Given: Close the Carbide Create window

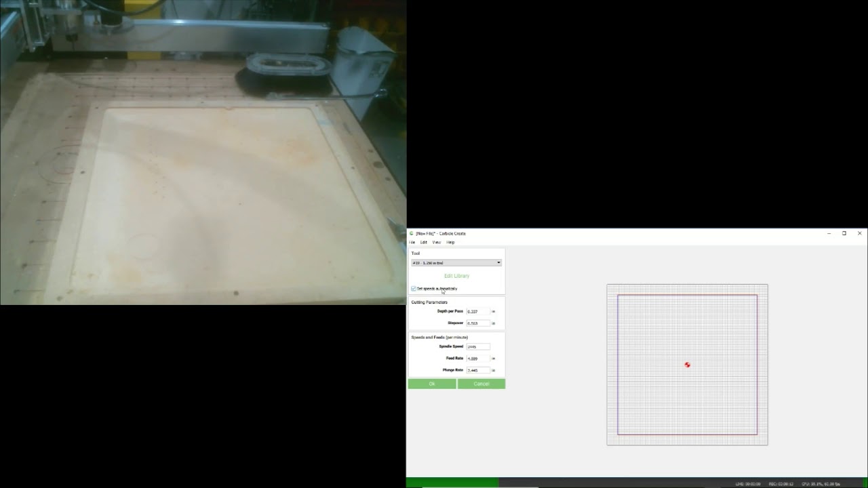Looking at the screenshot, I should pos(860,233).
